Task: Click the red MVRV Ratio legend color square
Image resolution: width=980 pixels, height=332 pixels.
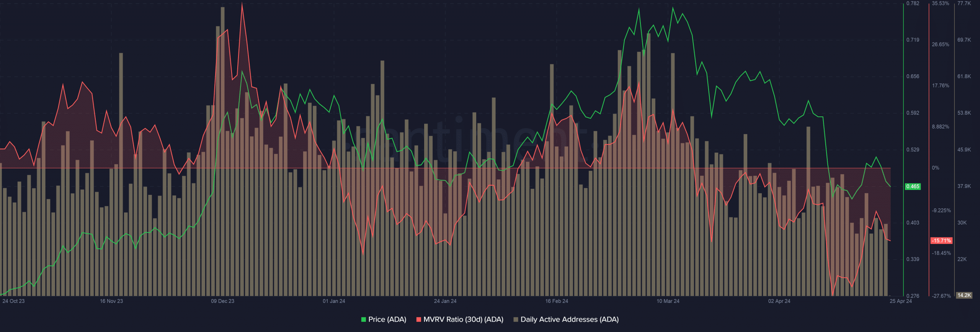Action: [x=418, y=319]
